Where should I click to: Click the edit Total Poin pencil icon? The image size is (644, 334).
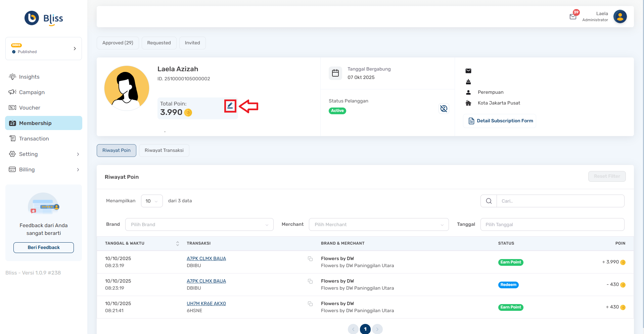click(230, 106)
